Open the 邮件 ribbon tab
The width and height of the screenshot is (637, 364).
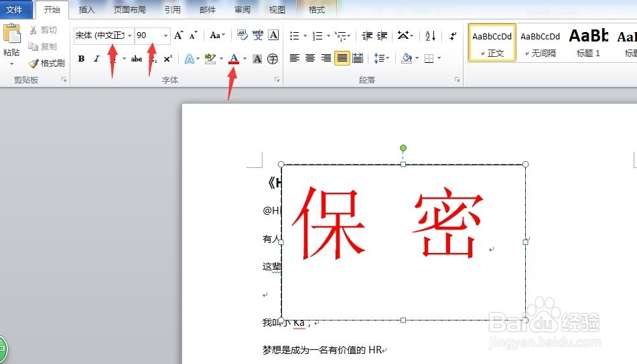(208, 10)
